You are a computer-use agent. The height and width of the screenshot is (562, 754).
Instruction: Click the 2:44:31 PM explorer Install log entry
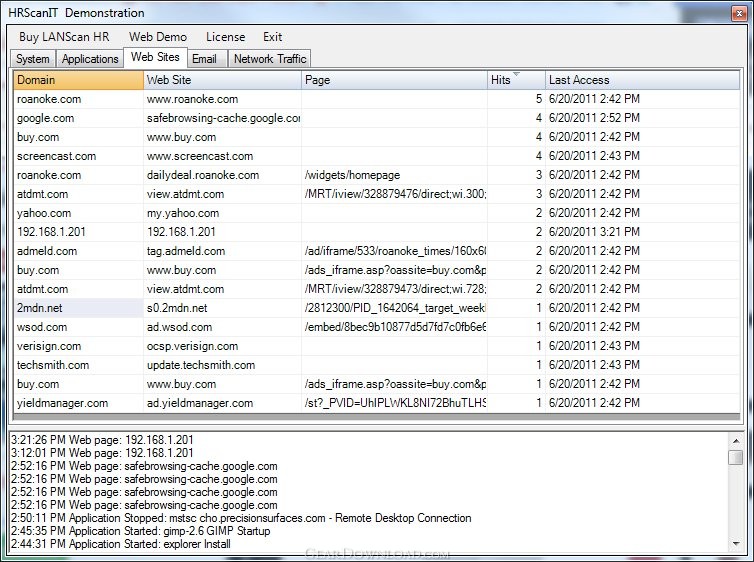[121, 544]
